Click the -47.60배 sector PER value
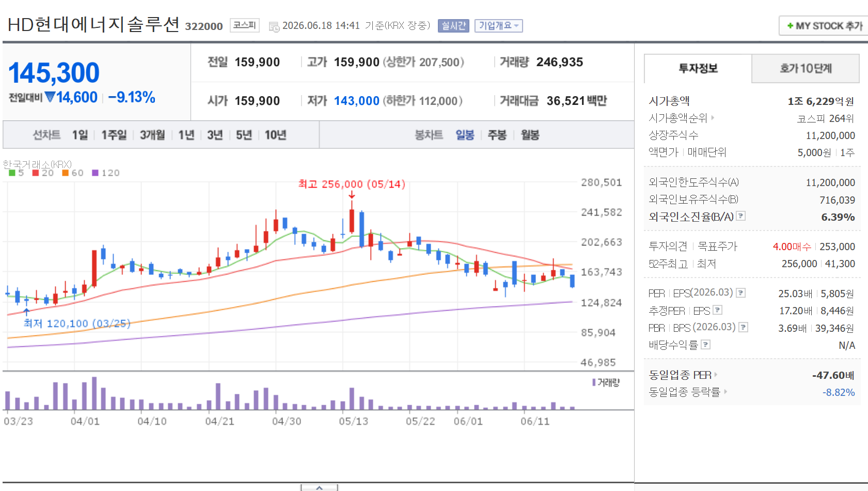The image size is (868, 491). (833, 375)
